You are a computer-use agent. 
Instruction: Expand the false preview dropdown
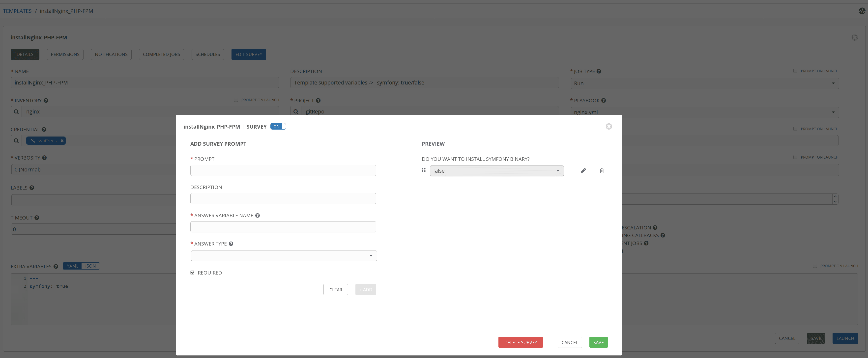coord(496,171)
